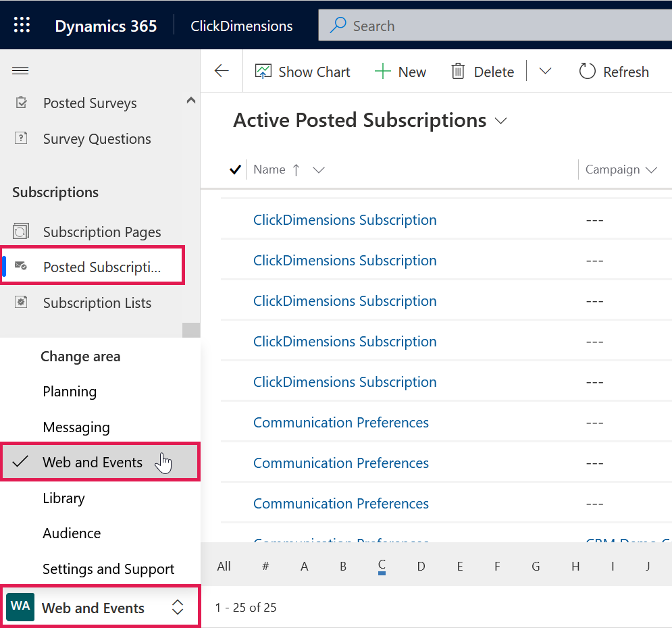Filter records by letter D
The width and height of the screenshot is (672, 628).
421,567
